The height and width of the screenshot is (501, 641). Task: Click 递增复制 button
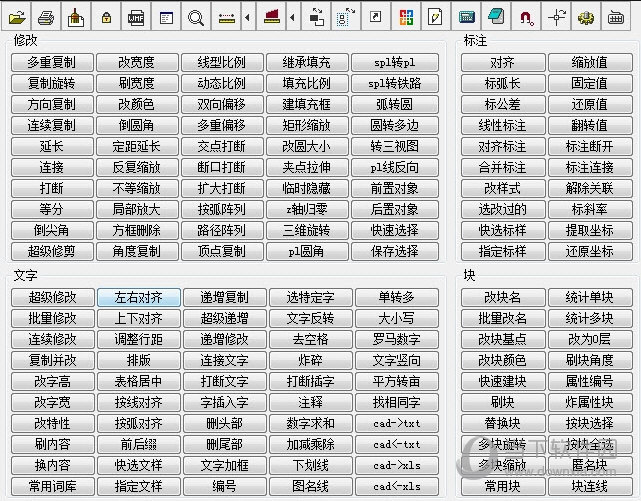pyautogui.click(x=224, y=297)
